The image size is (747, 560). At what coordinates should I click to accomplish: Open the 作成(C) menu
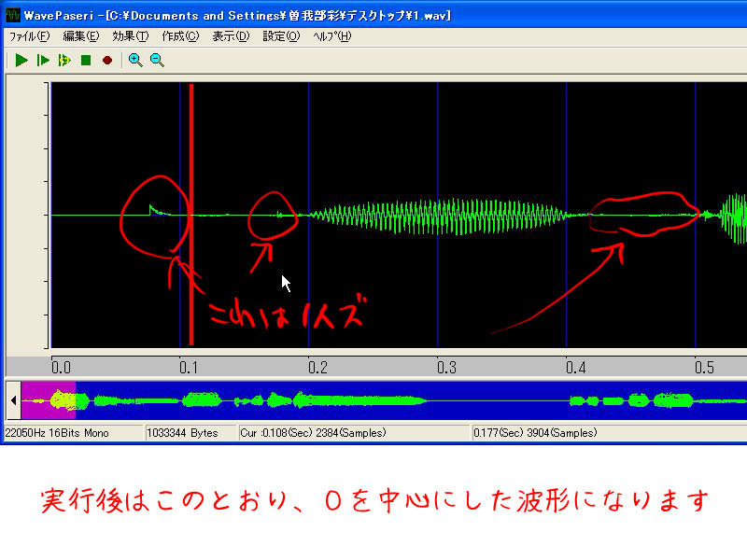pos(180,36)
